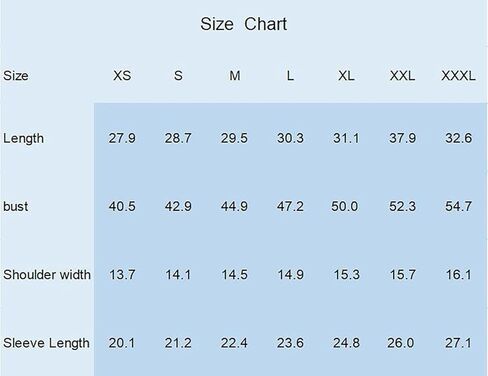The width and height of the screenshot is (488, 376).
Task: Click the Sleeve Length row label
Action: coord(46,343)
